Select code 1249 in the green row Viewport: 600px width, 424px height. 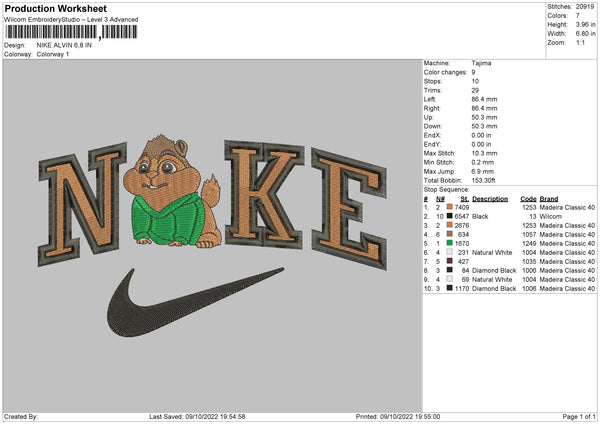[529, 243]
